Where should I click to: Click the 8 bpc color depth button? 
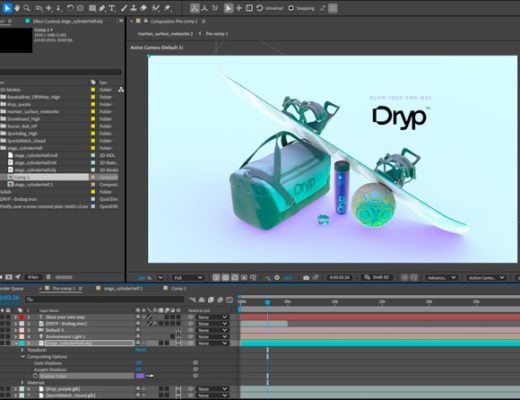pyautogui.click(x=33, y=277)
